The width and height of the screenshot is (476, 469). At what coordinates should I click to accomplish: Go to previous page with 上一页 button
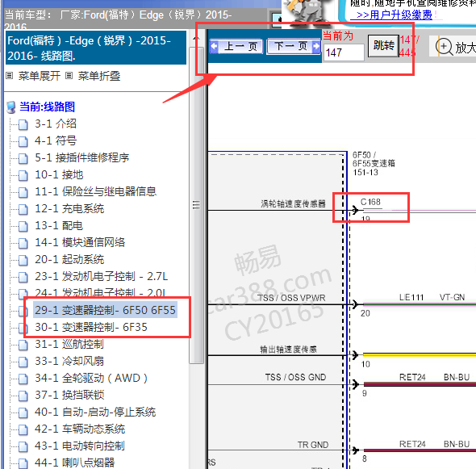click(x=236, y=47)
